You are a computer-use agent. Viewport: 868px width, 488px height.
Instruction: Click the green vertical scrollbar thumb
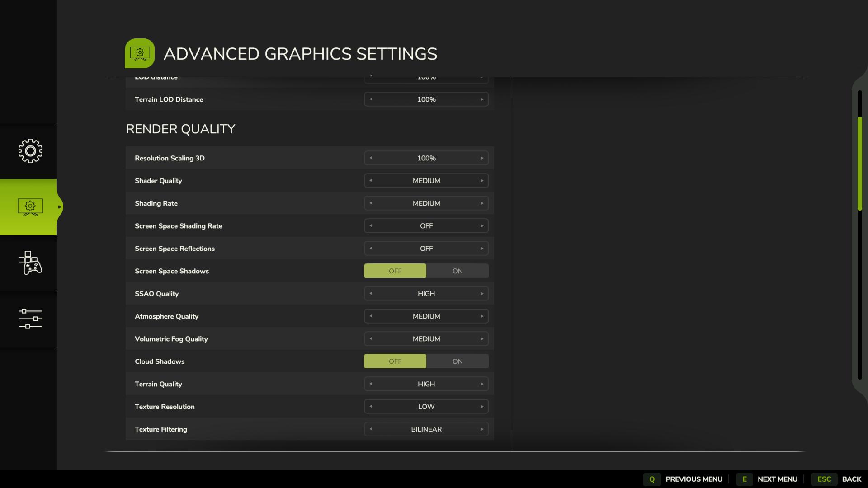(x=860, y=164)
